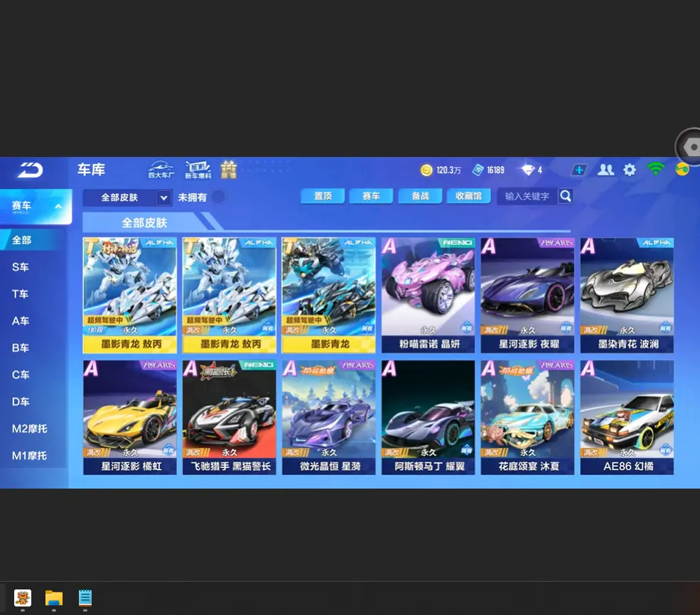Screen dimensions: 700x615
Task: Select the 星河逐影 橘虹 car card
Action: (x=130, y=418)
